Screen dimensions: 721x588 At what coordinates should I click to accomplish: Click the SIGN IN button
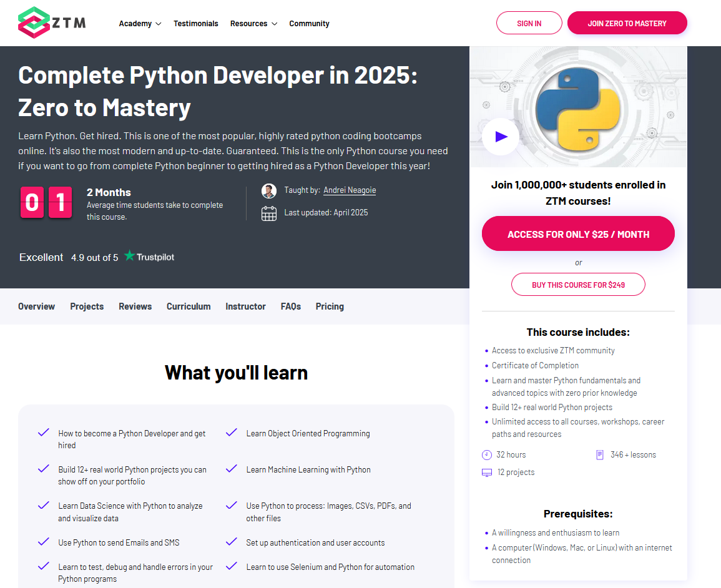[529, 23]
